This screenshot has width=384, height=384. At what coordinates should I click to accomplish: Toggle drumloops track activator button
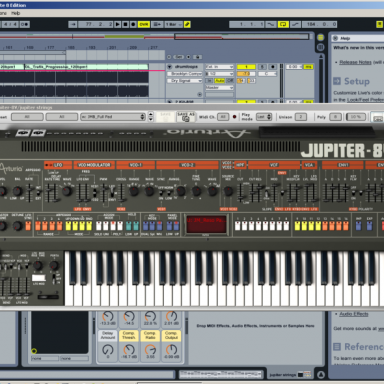tap(246, 67)
